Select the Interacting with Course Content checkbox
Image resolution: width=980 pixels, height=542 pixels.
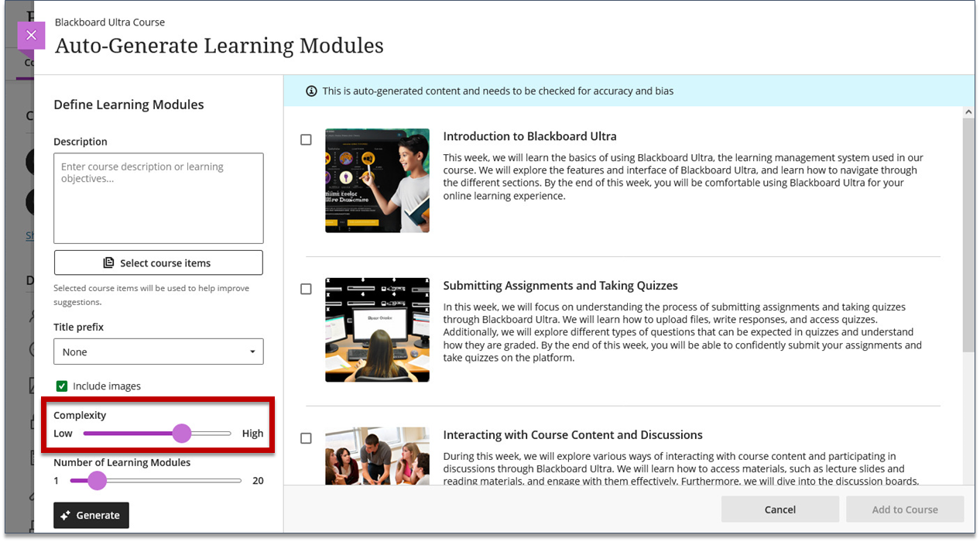tap(306, 438)
